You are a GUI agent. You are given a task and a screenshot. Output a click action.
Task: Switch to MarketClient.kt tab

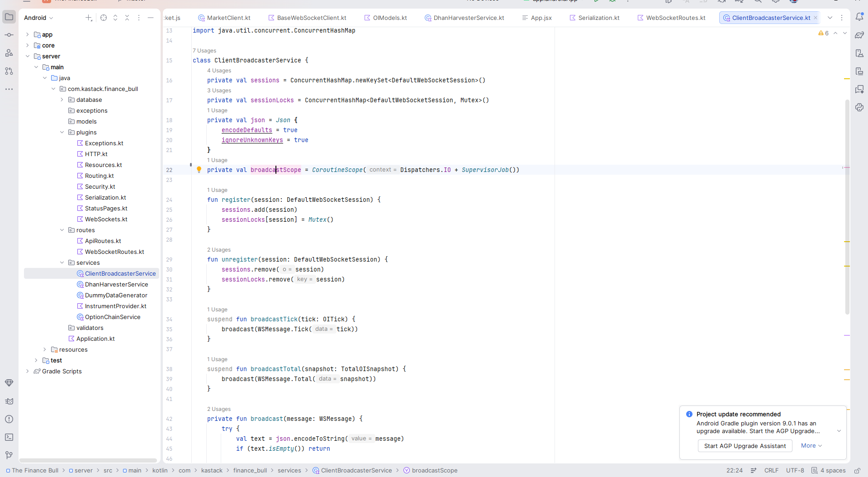(x=224, y=18)
